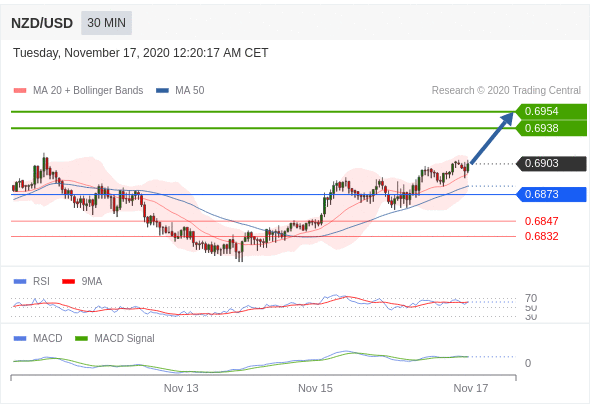Click the green MACD Signal legend swatch
The image size is (591, 410).
coord(81,338)
